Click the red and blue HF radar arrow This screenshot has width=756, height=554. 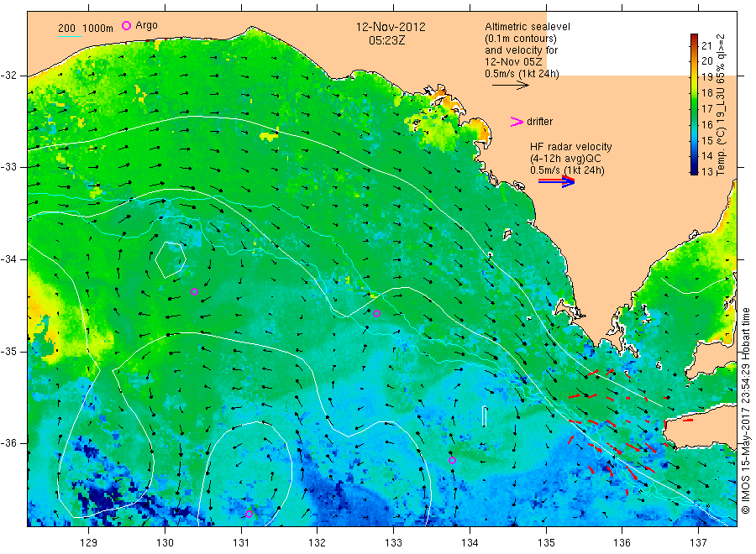556,181
